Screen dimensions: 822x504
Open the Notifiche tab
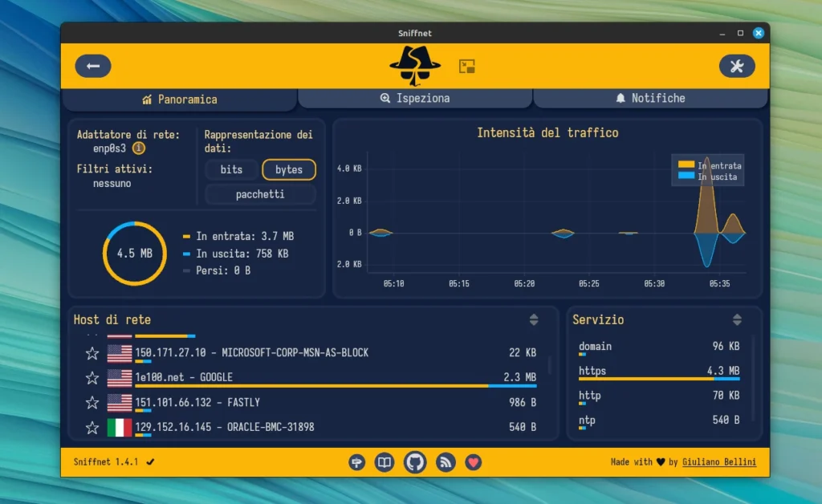650,98
